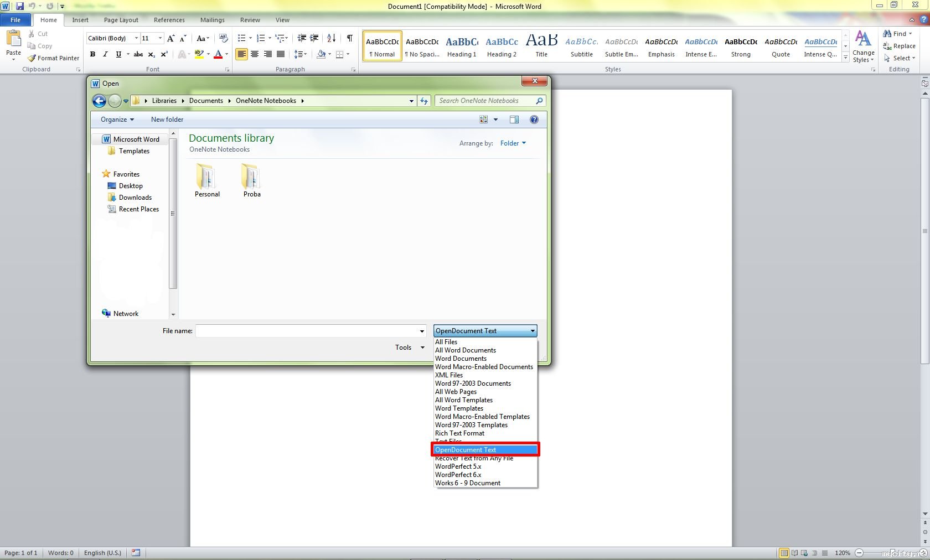Viewport: 930px width, 560px height.
Task: Choose Rich Text Format from the list
Action: 485,433
